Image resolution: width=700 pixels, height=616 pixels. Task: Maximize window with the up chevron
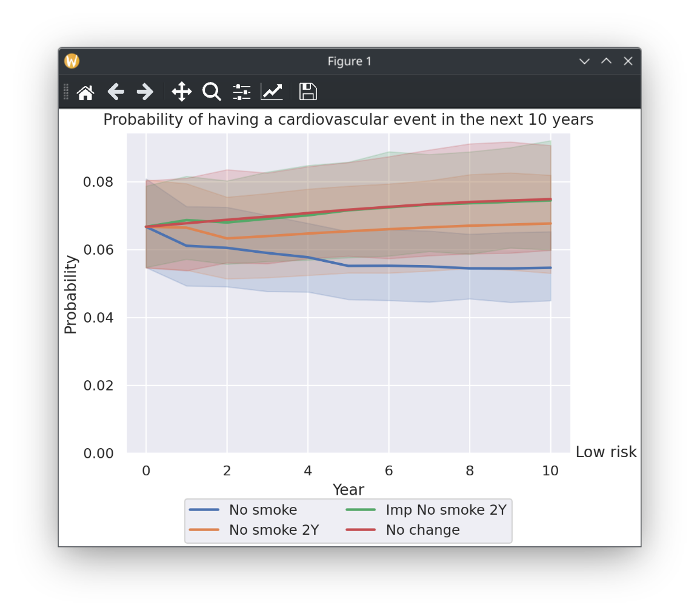[x=606, y=61]
